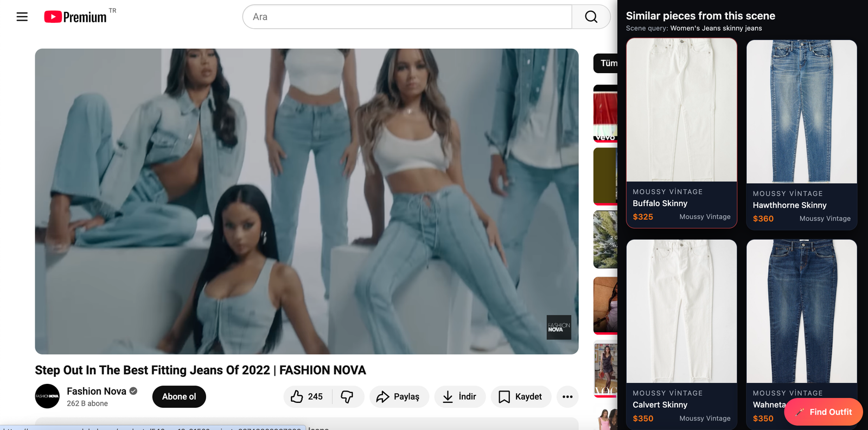Select the Tüm filter chip

(607, 63)
